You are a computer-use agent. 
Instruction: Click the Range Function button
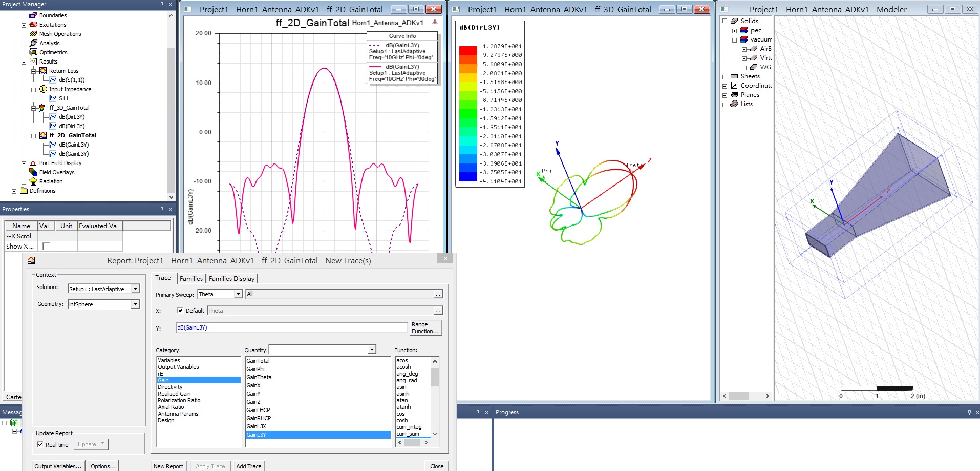[x=425, y=328]
